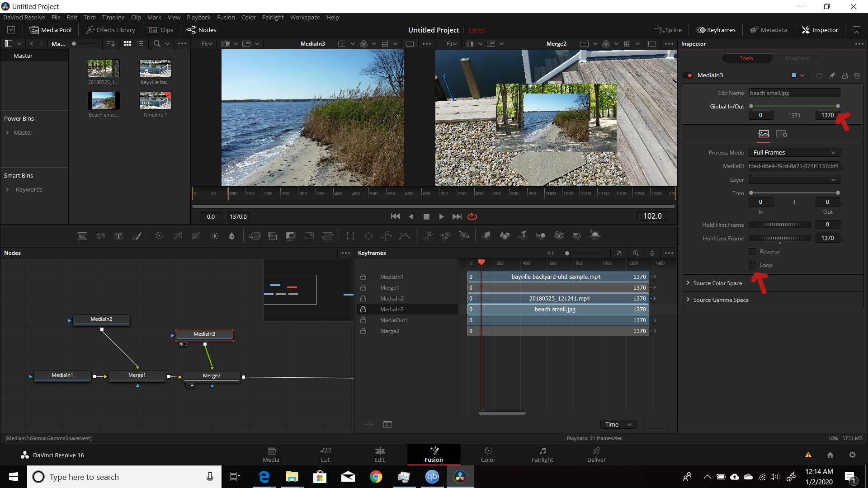Toggle lock for MediaOut1 keyframe track

tap(363, 320)
